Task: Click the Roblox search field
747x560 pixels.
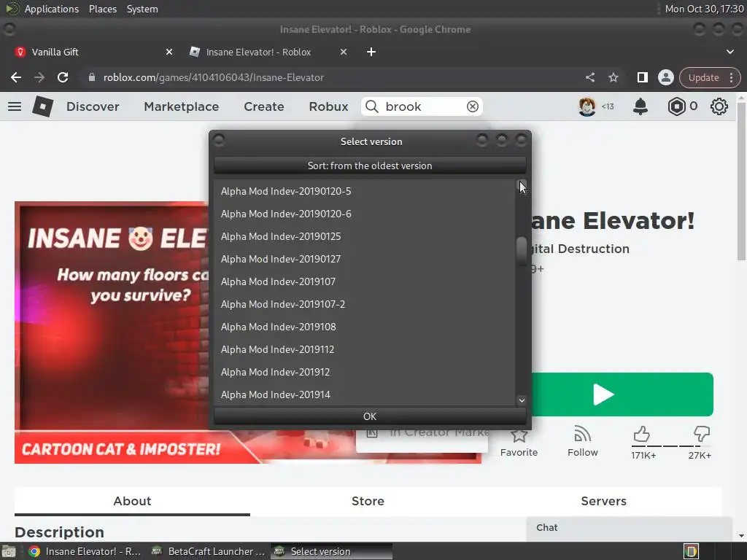Action: tap(424, 106)
